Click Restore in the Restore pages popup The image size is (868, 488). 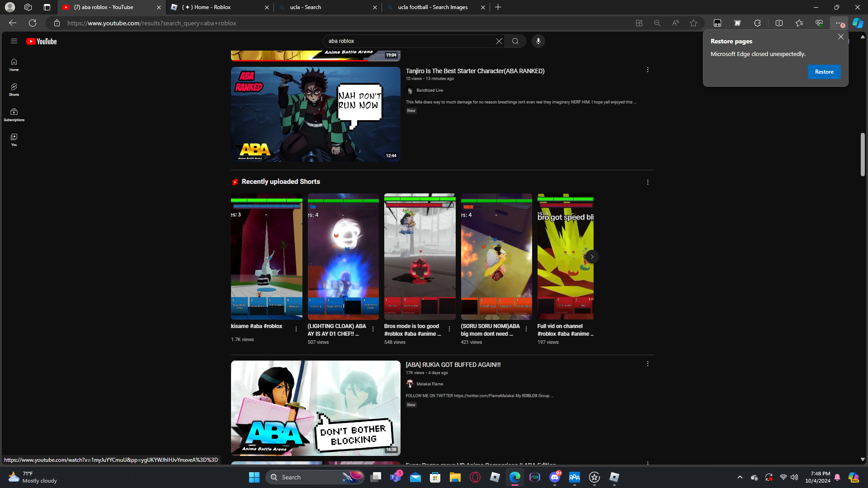(x=824, y=72)
